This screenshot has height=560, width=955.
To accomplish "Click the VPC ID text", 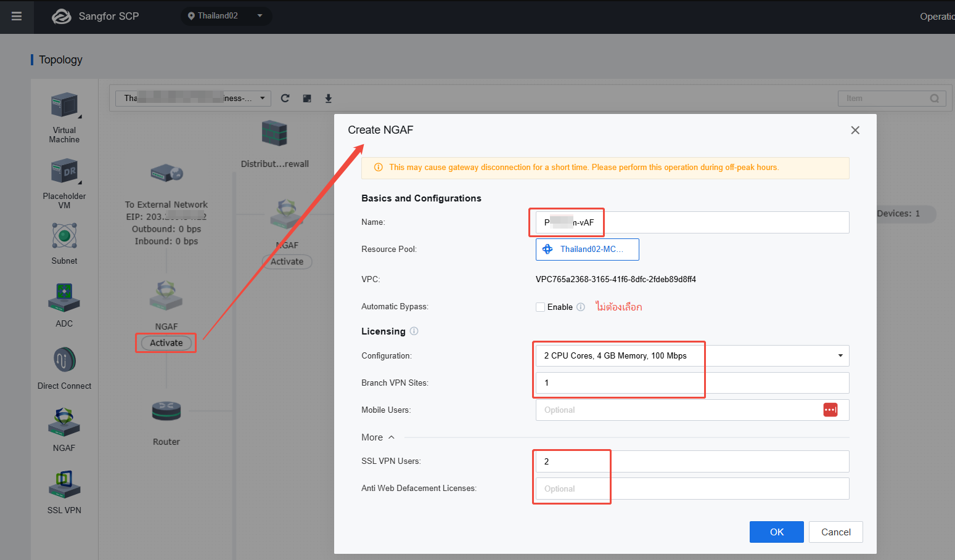I will [616, 279].
